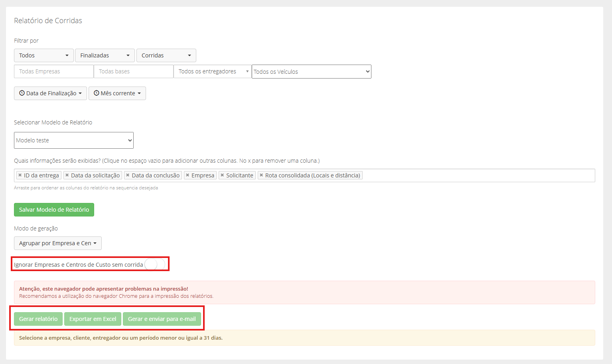Open the Corridas type dropdown
The image size is (612, 364).
coord(166,55)
